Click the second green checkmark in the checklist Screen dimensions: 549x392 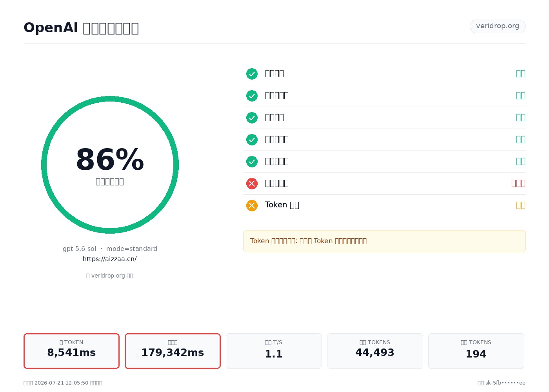[252, 96]
